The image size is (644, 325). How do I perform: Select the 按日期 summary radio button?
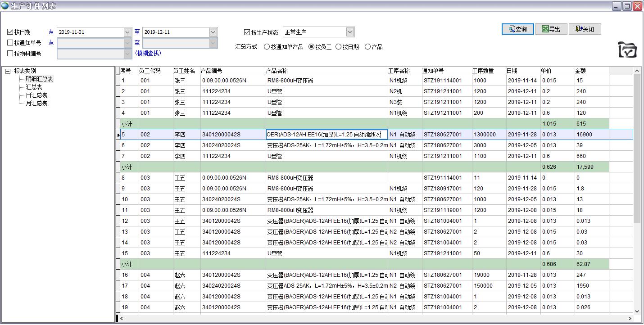click(x=339, y=47)
